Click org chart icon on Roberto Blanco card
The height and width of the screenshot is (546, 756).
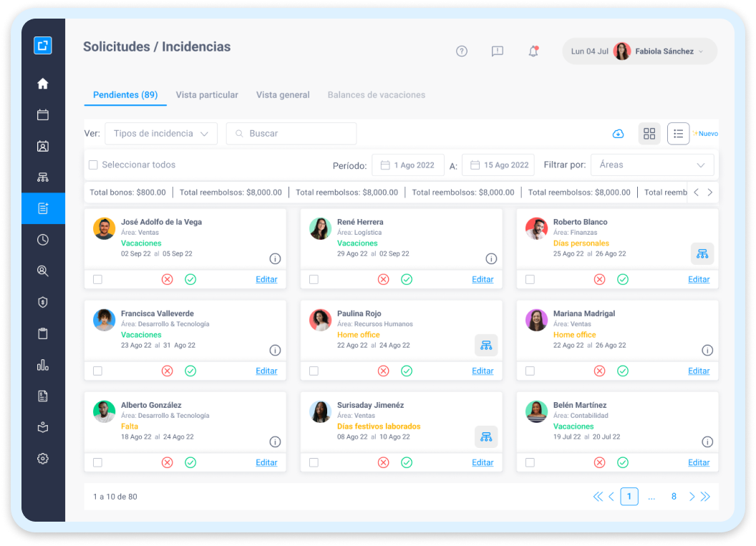click(x=702, y=253)
